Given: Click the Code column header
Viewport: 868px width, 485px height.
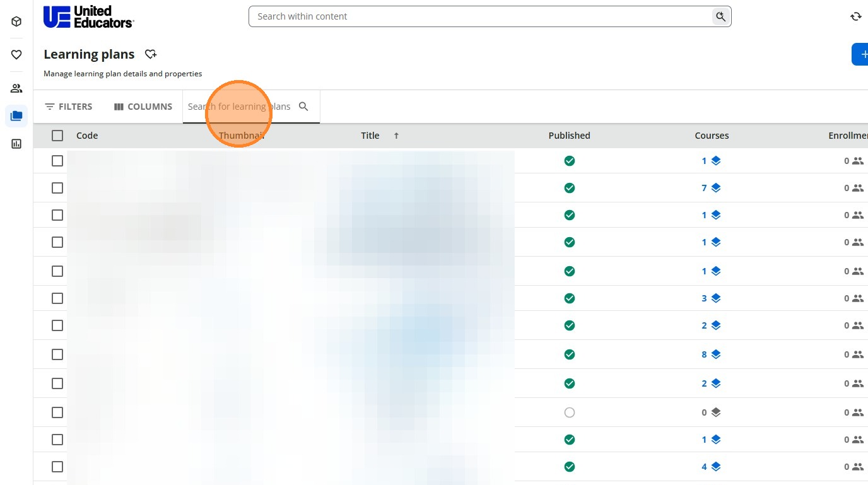Looking at the screenshot, I should point(87,136).
